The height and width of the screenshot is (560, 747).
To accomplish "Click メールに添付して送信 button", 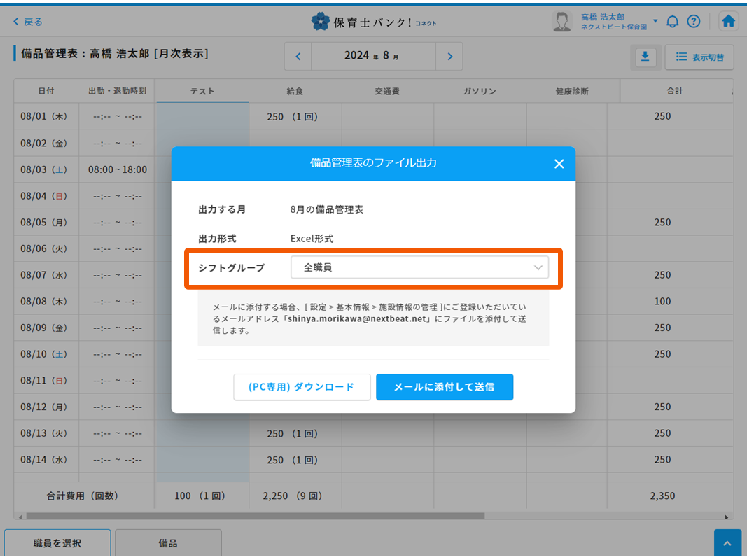I will [444, 387].
